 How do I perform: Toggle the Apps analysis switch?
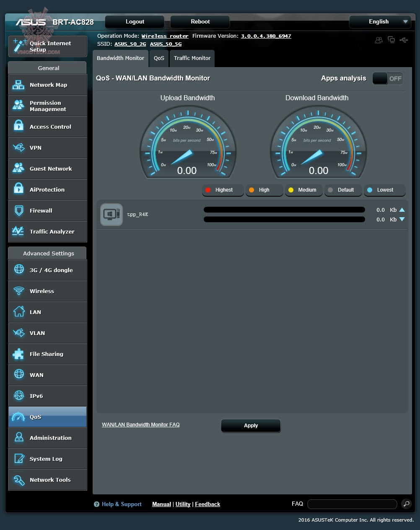pyautogui.click(x=388, y=78)
